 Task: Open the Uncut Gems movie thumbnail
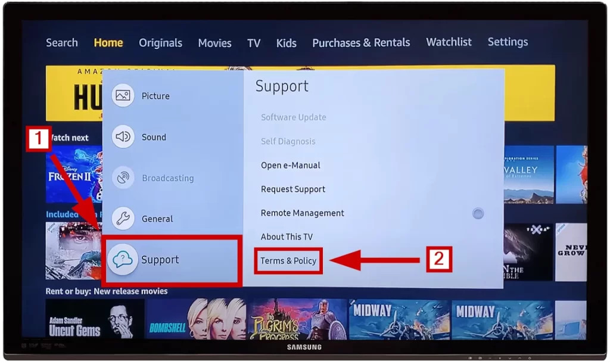pyautogui.click(x=95, y=319)
